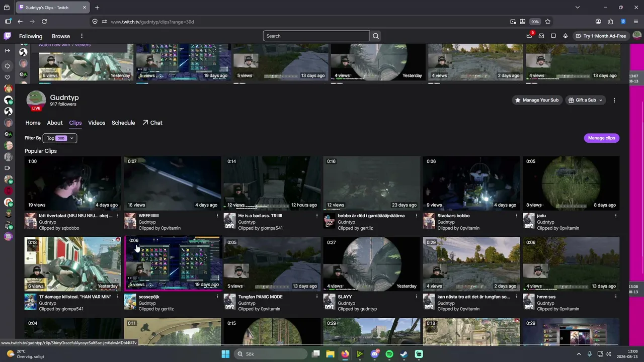The width and height of the screenshot is (644, 362).
Task: Open options menu for the WEEEIIIIIII clip
Action: [217, 216]
